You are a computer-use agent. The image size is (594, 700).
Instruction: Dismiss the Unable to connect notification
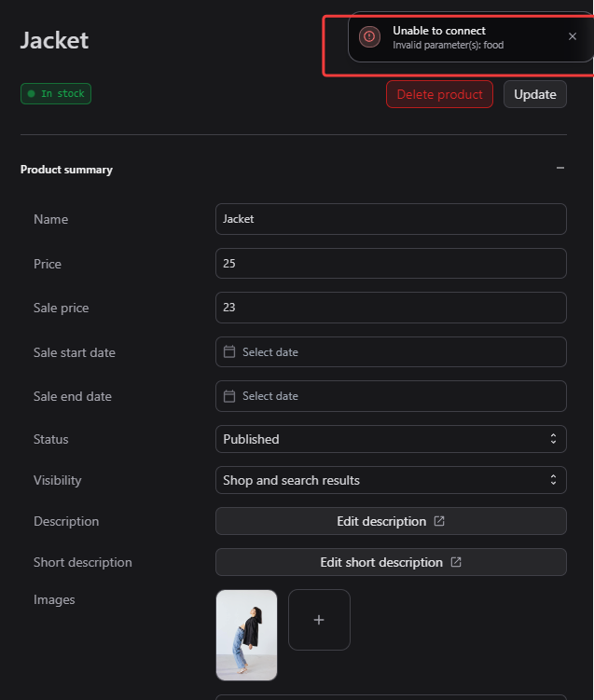pos(573,36)
